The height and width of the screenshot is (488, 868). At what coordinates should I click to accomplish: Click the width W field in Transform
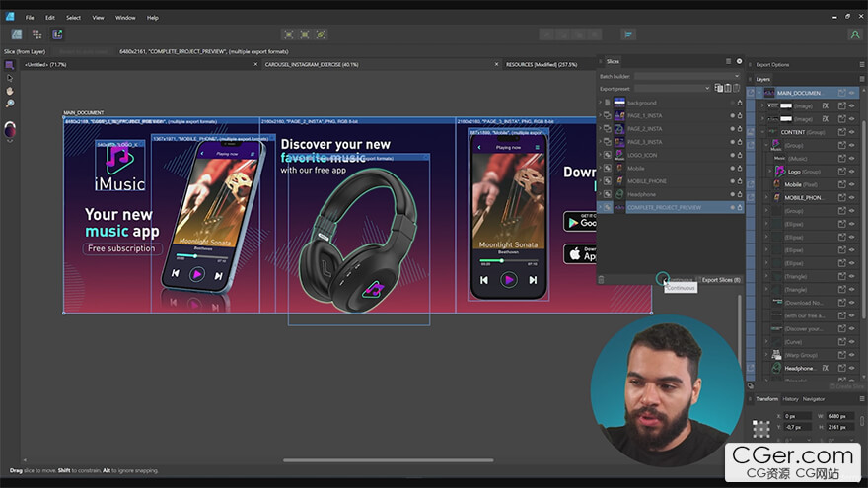point(839,416)
